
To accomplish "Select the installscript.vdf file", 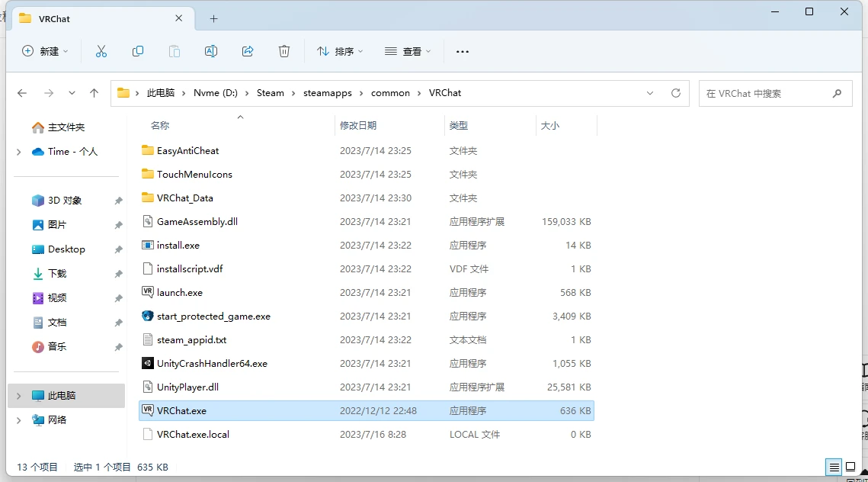I will pos(367,268).
